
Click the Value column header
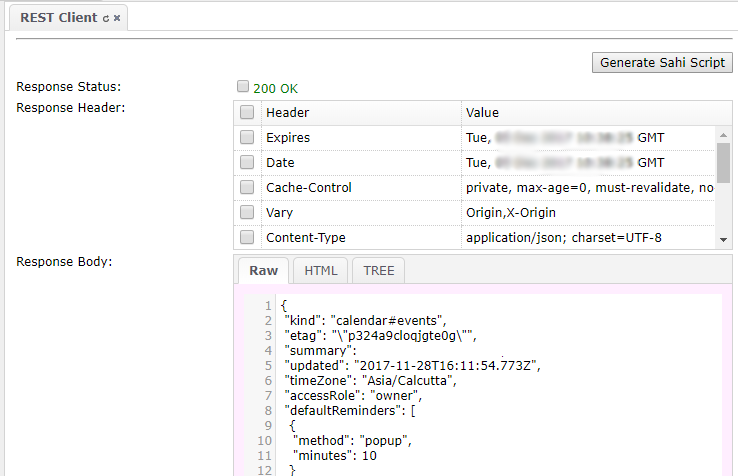(482, 113)
